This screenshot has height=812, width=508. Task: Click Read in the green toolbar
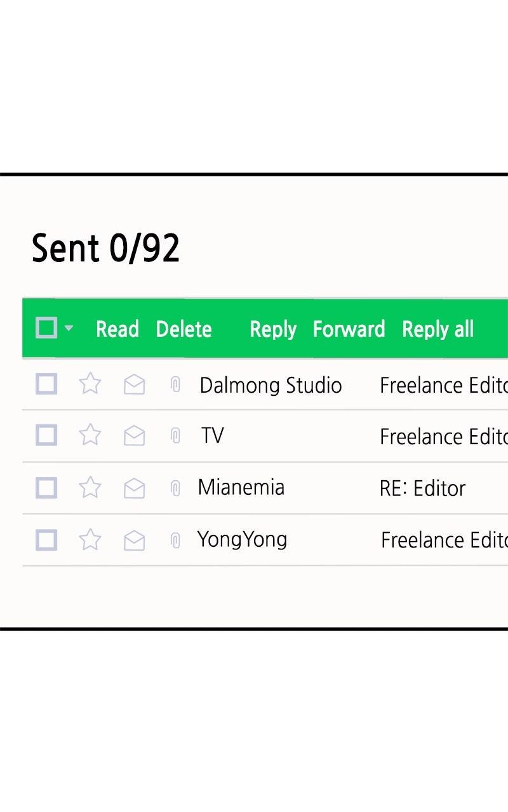click(x=117, y=329)
